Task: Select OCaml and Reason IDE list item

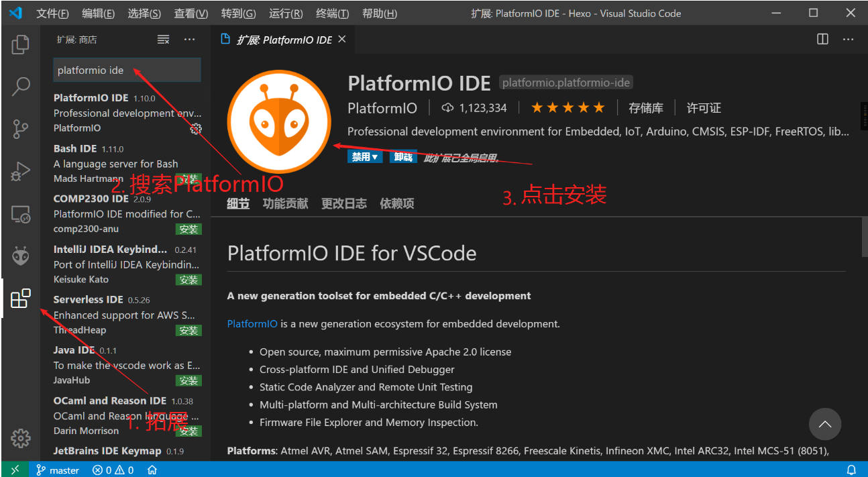Action: (125, 416)
